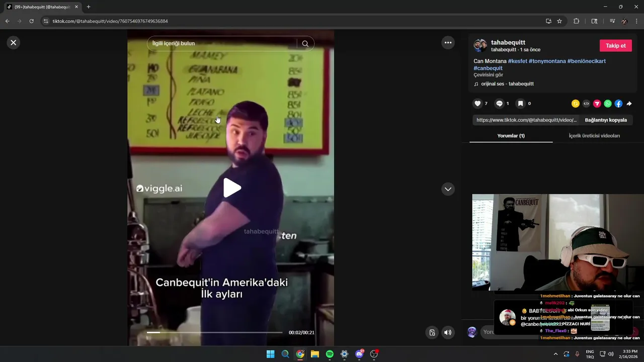Viewport: 644px width, 362px height.
Task: Switch to 'Yorumlar (1)' tab
Action: pyautogui.click(x=511, y=136)
